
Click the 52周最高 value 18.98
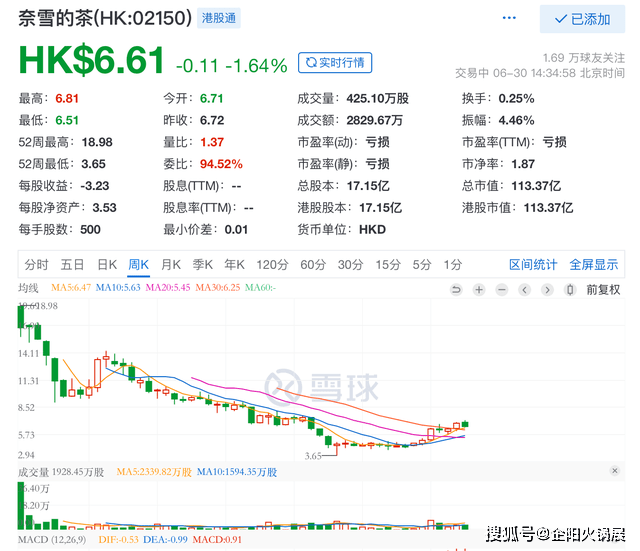(97, 142)
